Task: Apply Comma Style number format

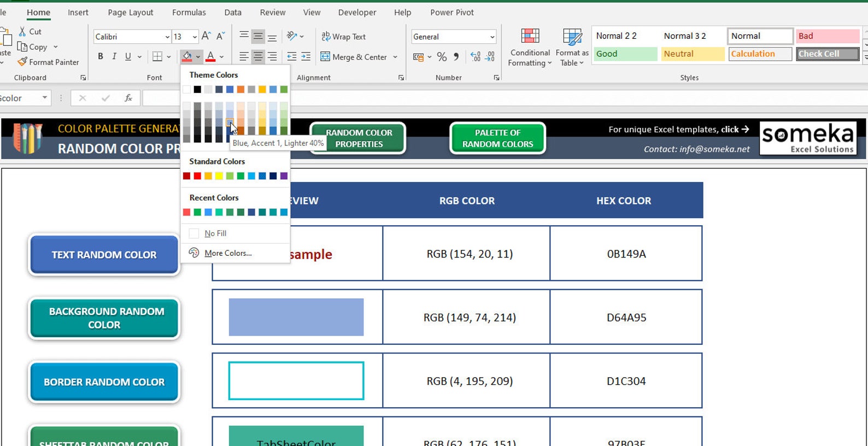Action: click(x=456, y=56)
